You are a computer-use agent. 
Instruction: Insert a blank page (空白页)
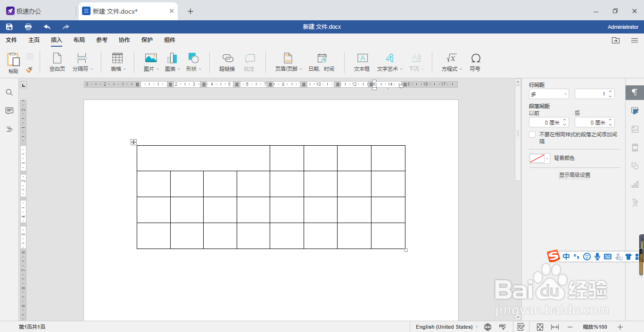pos(57,62)
